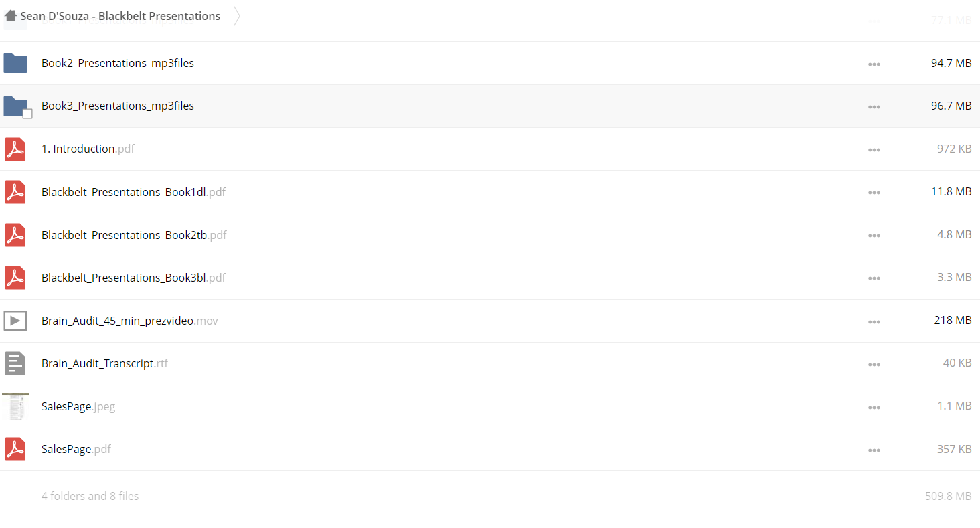Open more options for SalesPage.jpeg
Viewport: 980px width, 528px height.
(x=874, y=407)
